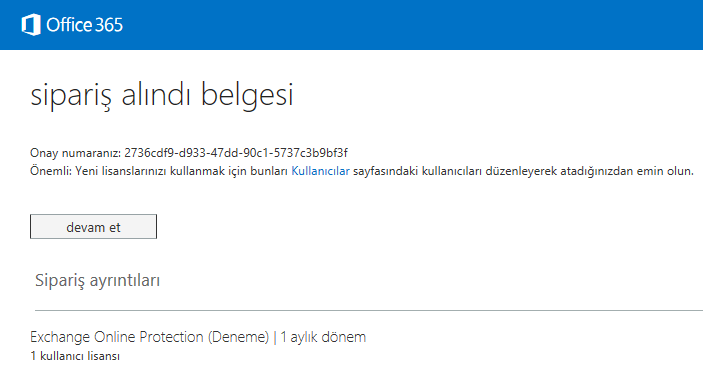Click the confirmation code 2736cdf9-d933-47dd-90c1-5737c3b9bf3f
Viewport: 703px width, 374px height.
click(x=236, y=153)
